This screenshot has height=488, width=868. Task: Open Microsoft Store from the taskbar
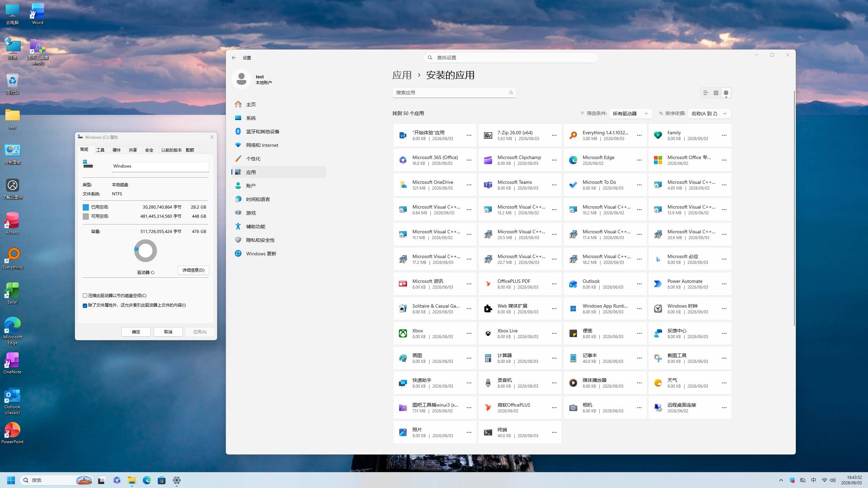pyautogui.click(x=161, y=480)
